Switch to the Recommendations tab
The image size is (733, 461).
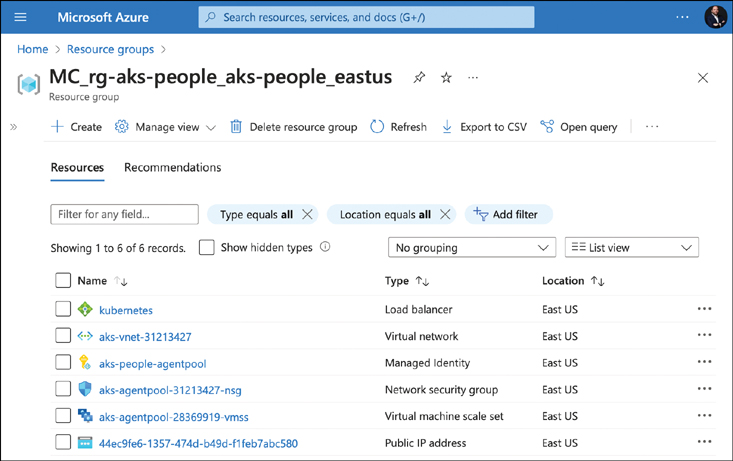coord(172,168)
